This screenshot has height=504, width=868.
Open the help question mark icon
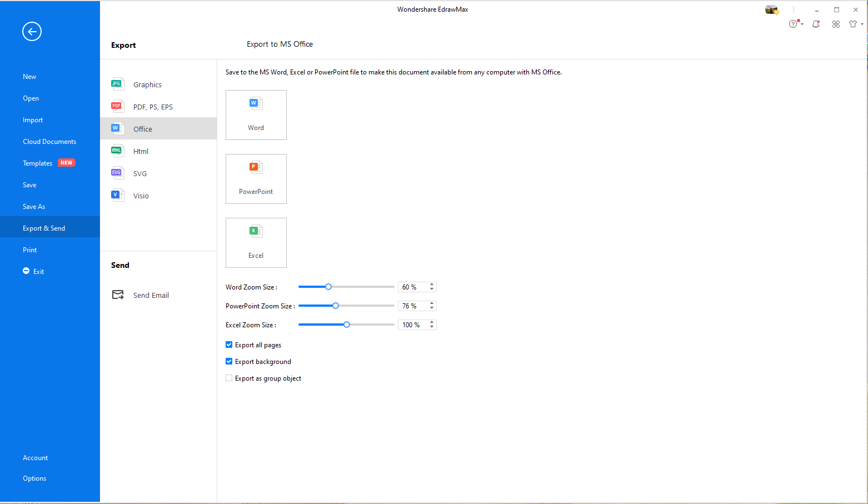[x=793, y=24]
